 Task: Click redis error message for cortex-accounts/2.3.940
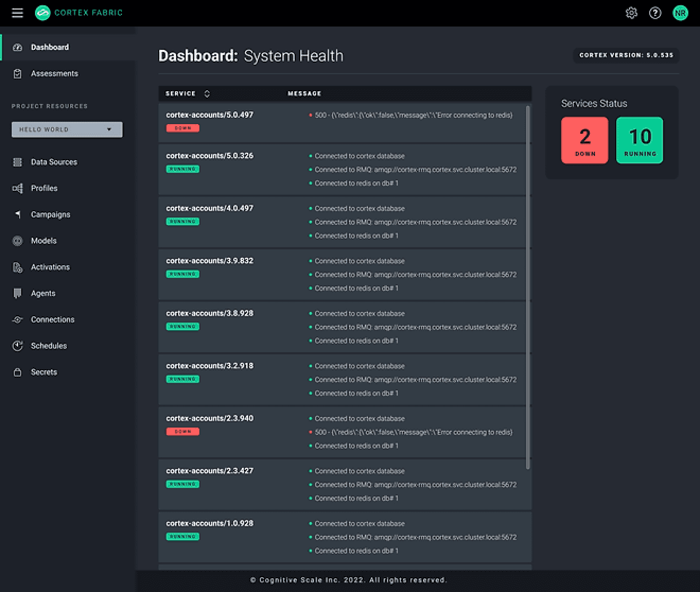tap(414, 432)
